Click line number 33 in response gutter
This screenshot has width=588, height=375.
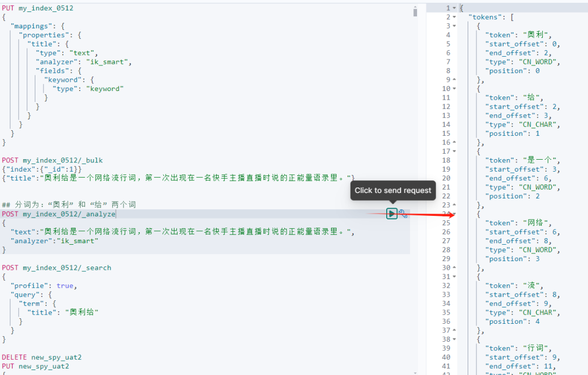446,295
